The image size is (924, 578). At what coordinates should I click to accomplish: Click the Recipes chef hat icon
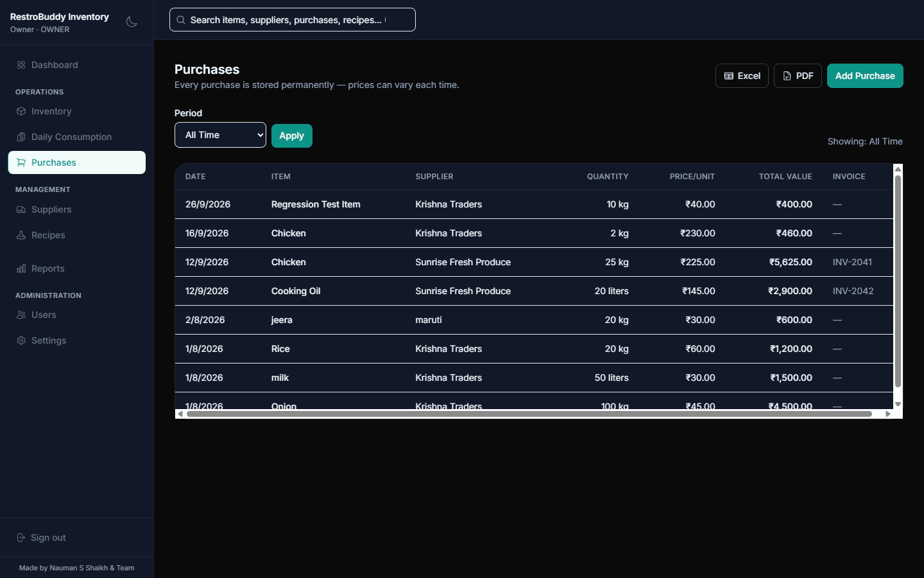(x=21, y=235)
